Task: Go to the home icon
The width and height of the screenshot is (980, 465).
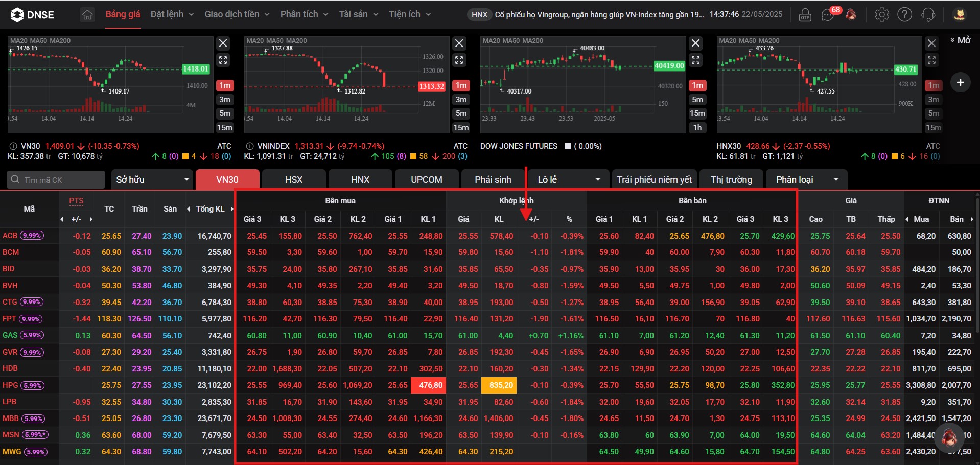Action: click(87, 15)
